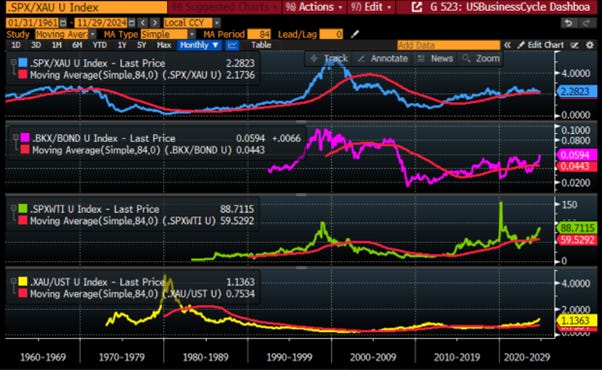Step ahead with the next period arrow
This screenshot has height=370, width=602.
pyautogui.click(x=155, y=23)
